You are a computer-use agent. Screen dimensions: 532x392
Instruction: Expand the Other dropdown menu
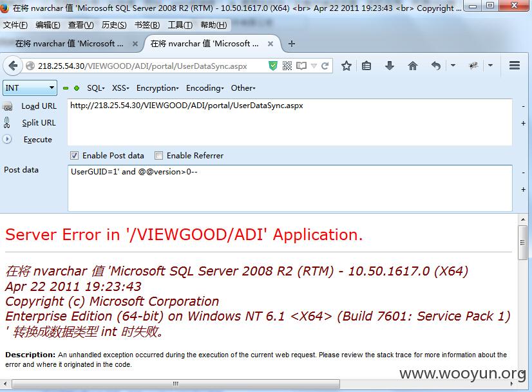tap(243, 88)
